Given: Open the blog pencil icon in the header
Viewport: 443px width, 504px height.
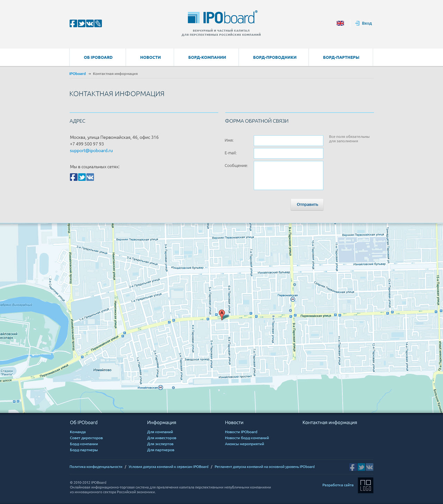Looking at the screenshot, I should (x=98, y=24).
